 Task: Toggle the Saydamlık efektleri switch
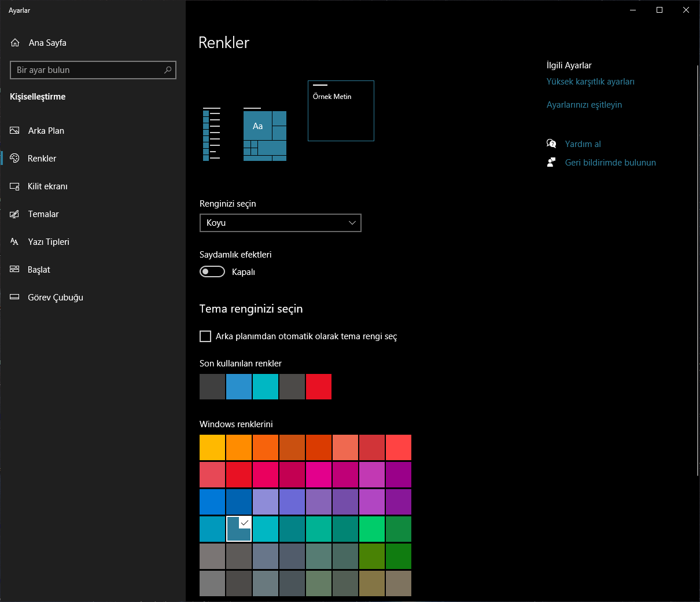[x=212, y=272]
